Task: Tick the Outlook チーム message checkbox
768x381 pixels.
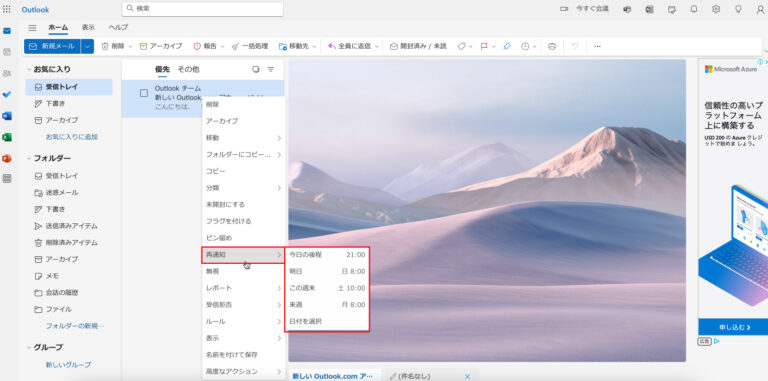Action: pyautogui.click(x=144, y=93)
